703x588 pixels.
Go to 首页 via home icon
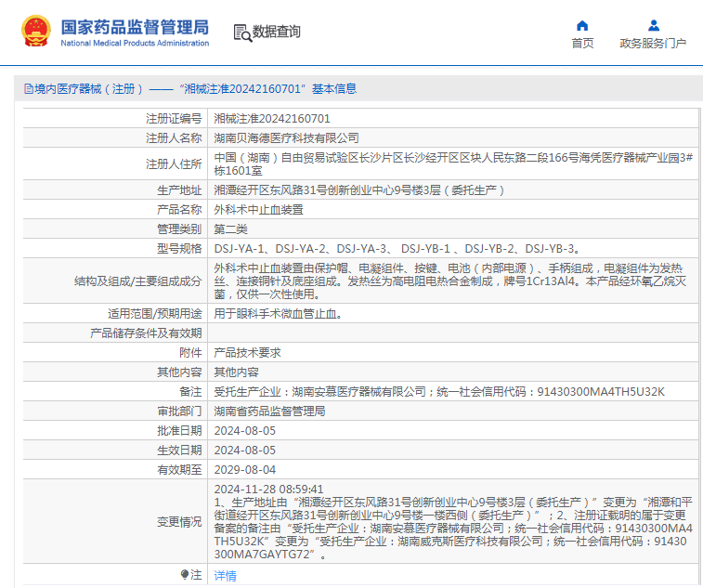click(x=582, y=26)
